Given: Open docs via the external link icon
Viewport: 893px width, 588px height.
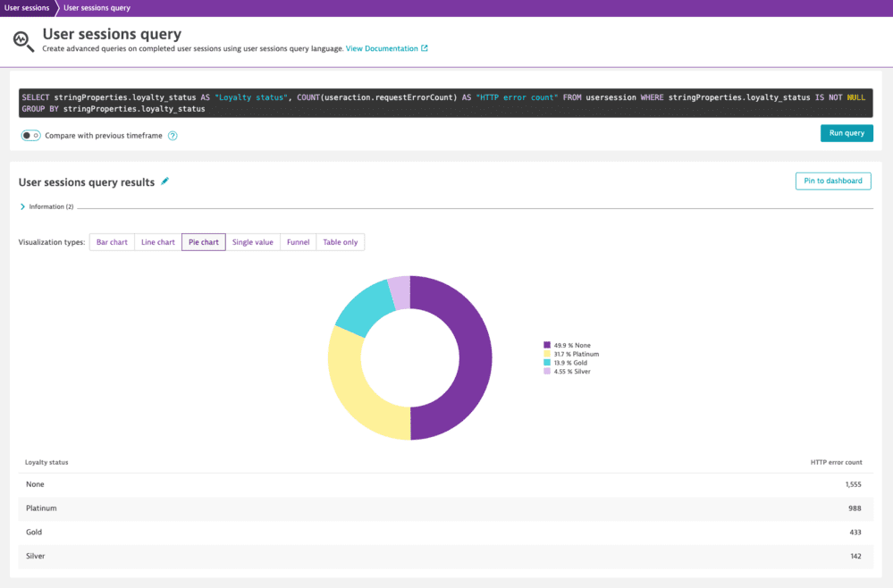Looking at the screenshot, I should click(x=424, y=48).
